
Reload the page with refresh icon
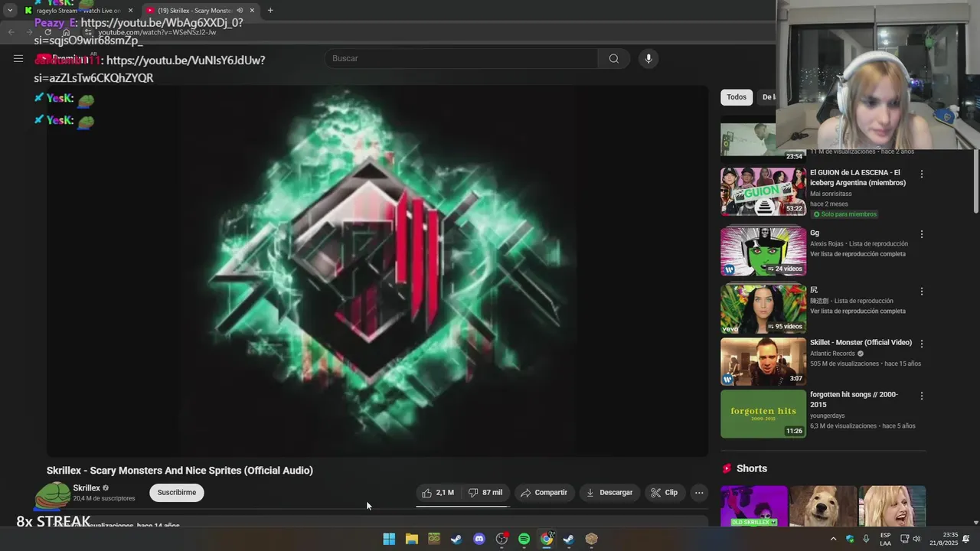tap(47, 32)
